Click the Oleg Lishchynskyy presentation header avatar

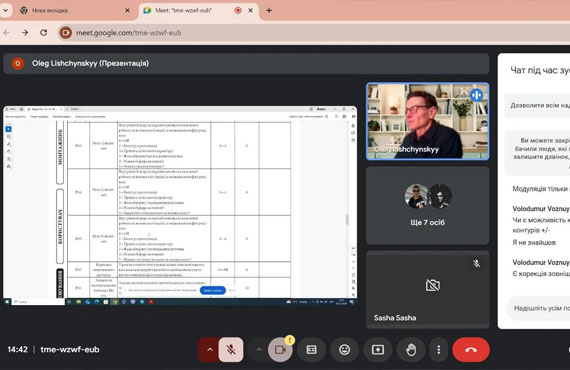tap(18, 63)
